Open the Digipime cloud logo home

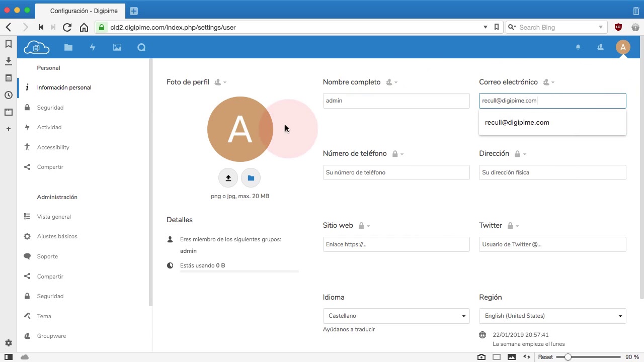37,47
